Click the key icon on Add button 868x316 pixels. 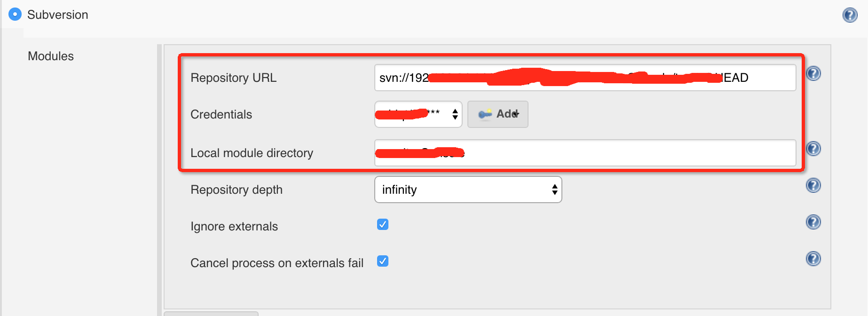[485, 114]
